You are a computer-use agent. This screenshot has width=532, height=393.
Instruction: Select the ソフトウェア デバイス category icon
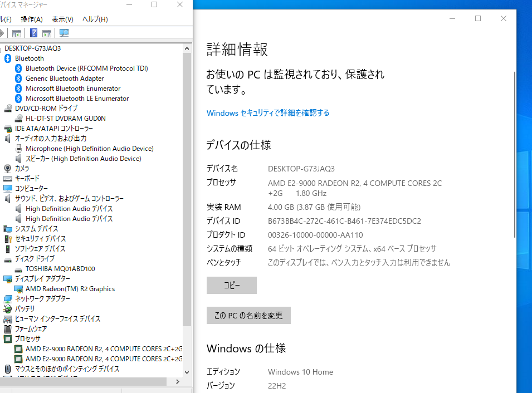[x=8, y=249]
